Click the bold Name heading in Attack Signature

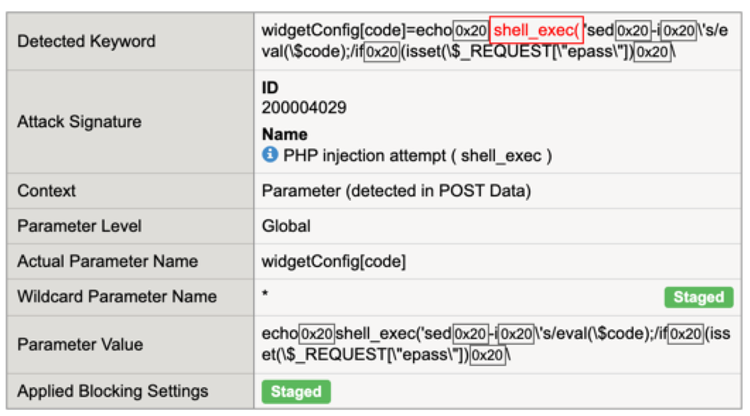284,135
